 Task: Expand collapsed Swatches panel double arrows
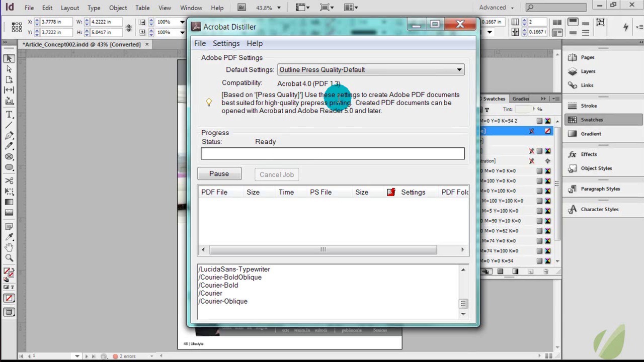coord(543,99)
